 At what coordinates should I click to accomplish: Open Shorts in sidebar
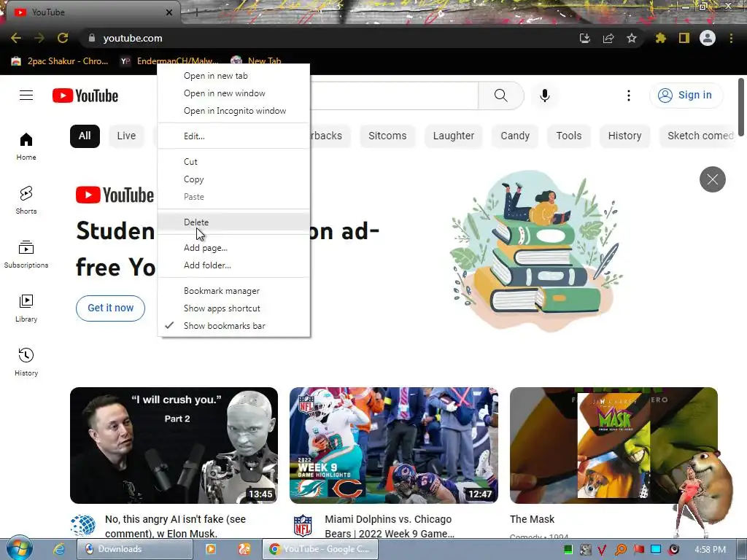pos(26,200)
